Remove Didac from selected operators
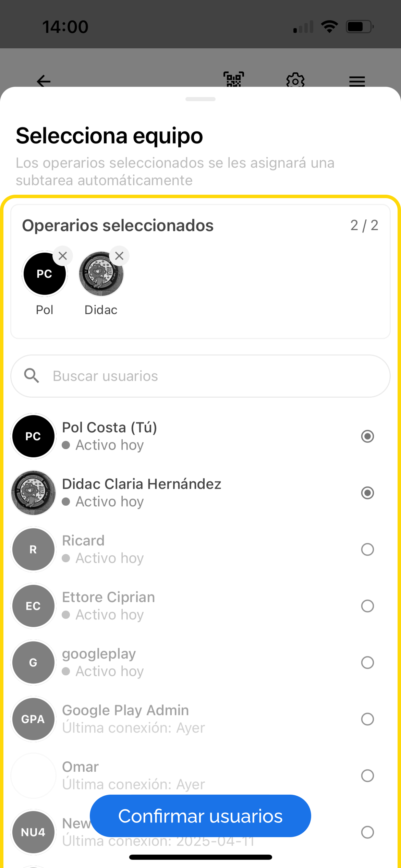 [x=119, y=256]
